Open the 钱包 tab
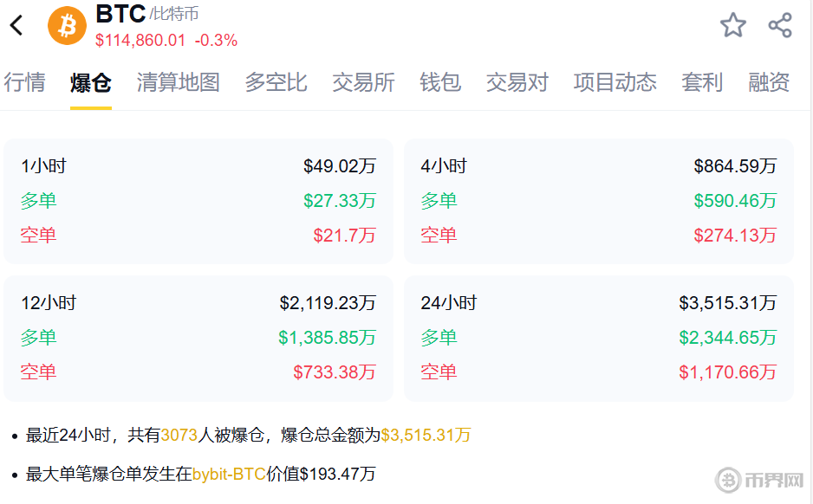This screenshot has height=504, width=813. (x=440, y=82)
